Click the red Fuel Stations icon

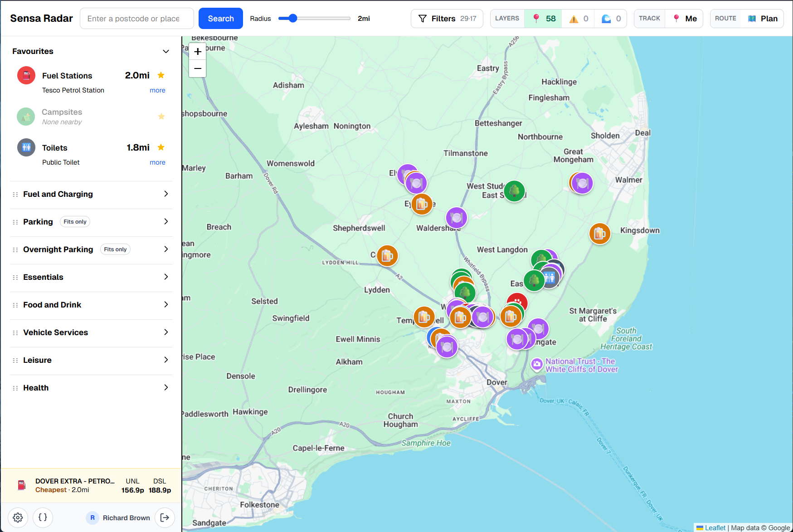click(26, 75)
